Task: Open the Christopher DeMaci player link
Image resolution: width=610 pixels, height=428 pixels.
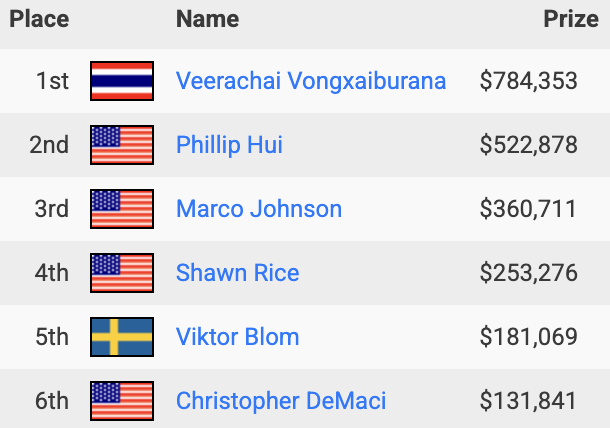Action: coord(281,401)
